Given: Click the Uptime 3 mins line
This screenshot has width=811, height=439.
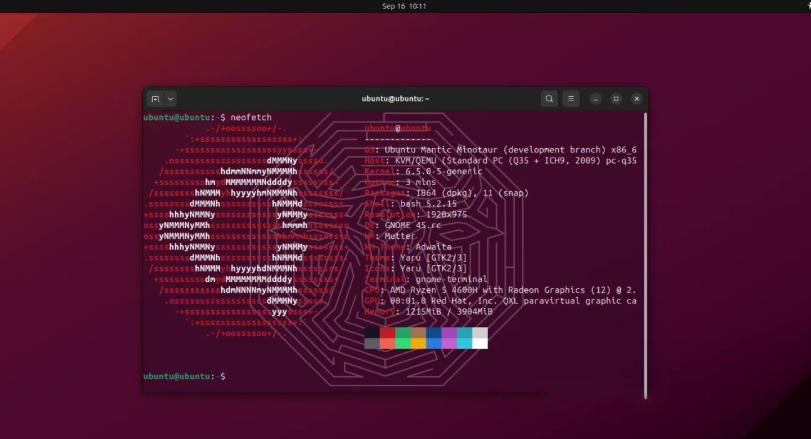Looking at the screenshot, I should (x=400, y=182).
